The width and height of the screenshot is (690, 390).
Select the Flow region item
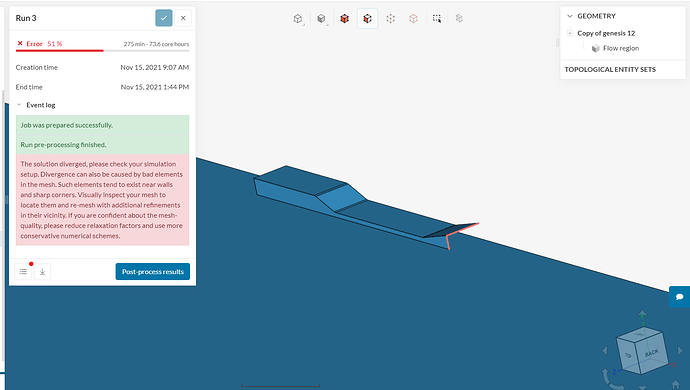pyautogui.click(x=621, y=48)
